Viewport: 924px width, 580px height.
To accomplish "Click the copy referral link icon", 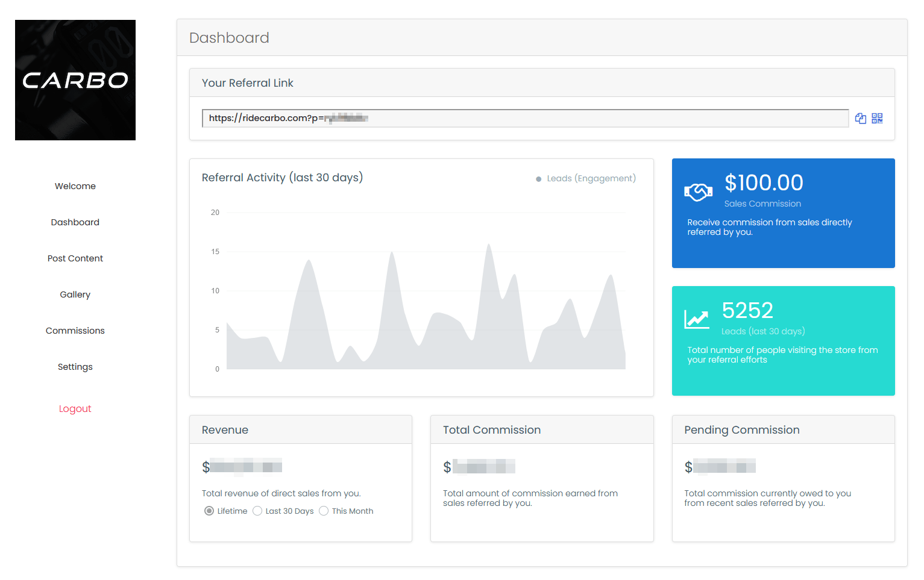I will pyautogui.click(x=860, y=119).
